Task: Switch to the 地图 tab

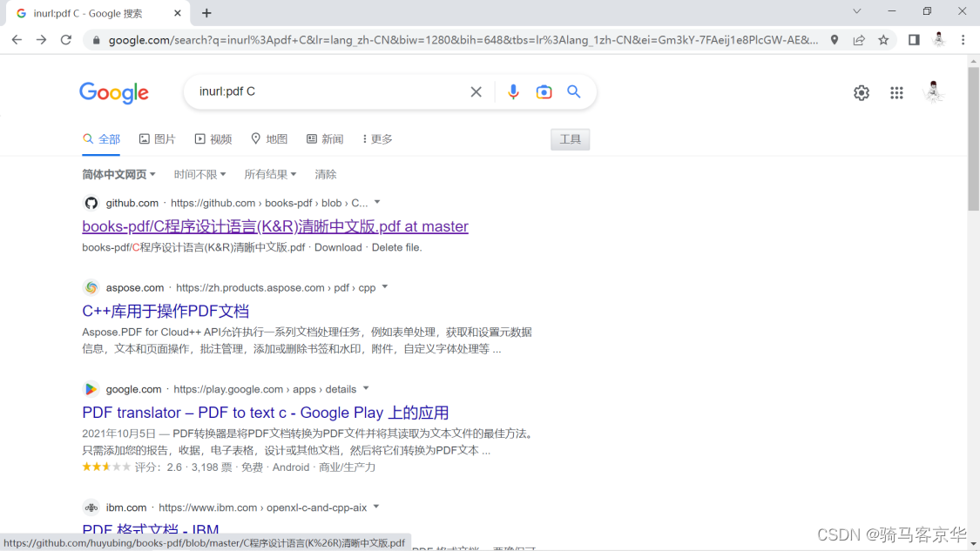Action: (269, 139)
